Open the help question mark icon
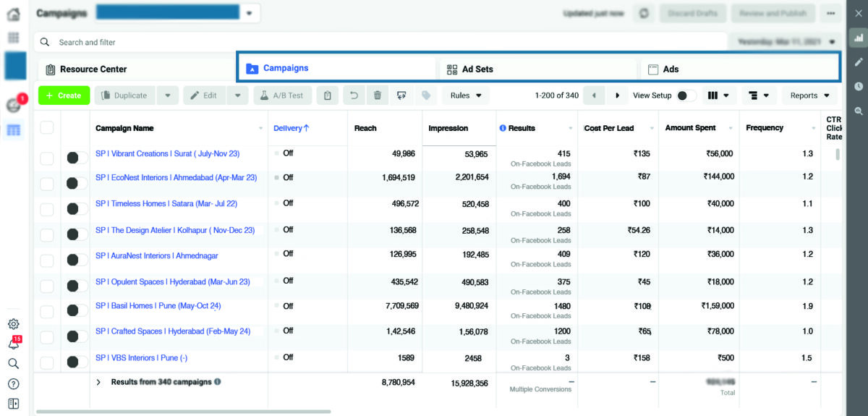Screen dimensions: 868x416 (13, 383)
